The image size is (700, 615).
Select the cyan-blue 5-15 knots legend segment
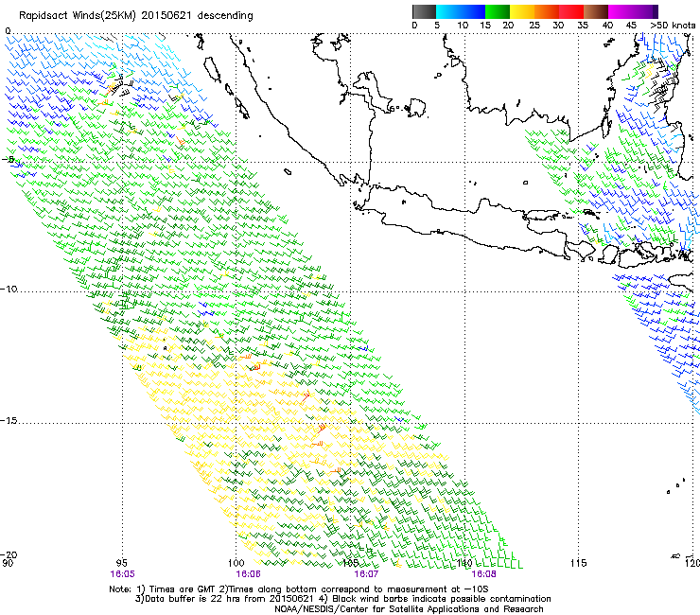461,11
